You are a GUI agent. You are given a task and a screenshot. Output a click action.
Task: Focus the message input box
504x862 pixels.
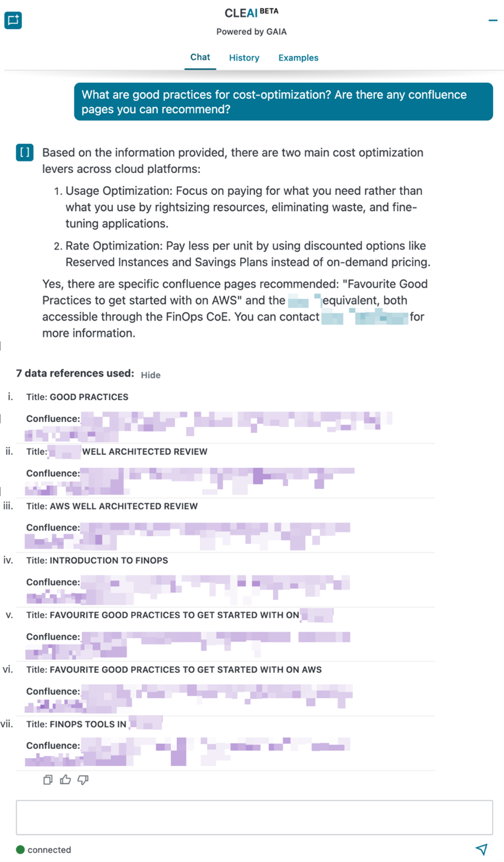(x=254, y=817)
